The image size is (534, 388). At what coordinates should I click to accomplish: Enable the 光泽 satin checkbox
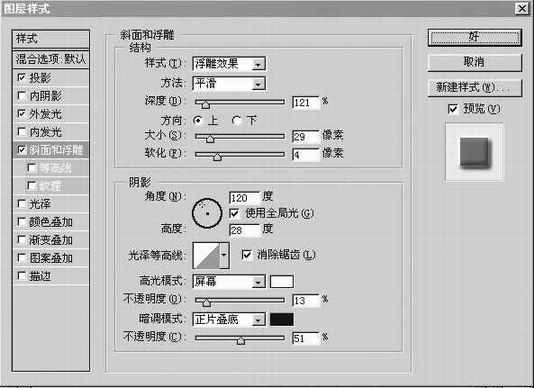(21, 204)
